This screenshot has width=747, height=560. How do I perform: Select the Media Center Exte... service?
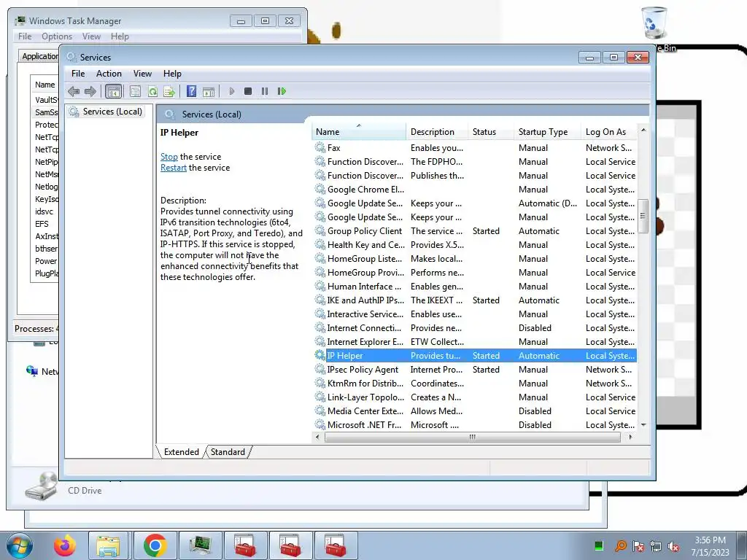(x=475, y=411)
